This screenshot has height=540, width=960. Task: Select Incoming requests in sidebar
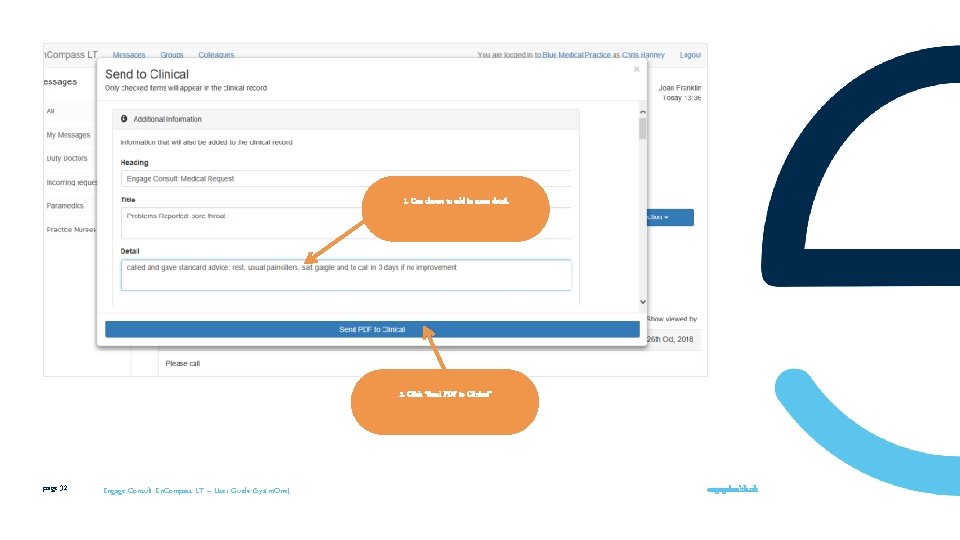72,182
